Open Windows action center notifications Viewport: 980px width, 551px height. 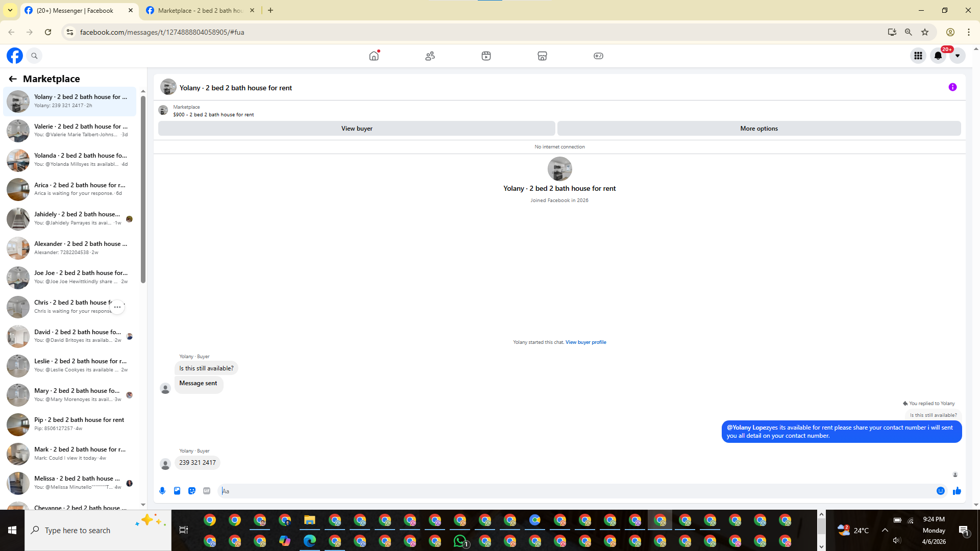[964, 531]
